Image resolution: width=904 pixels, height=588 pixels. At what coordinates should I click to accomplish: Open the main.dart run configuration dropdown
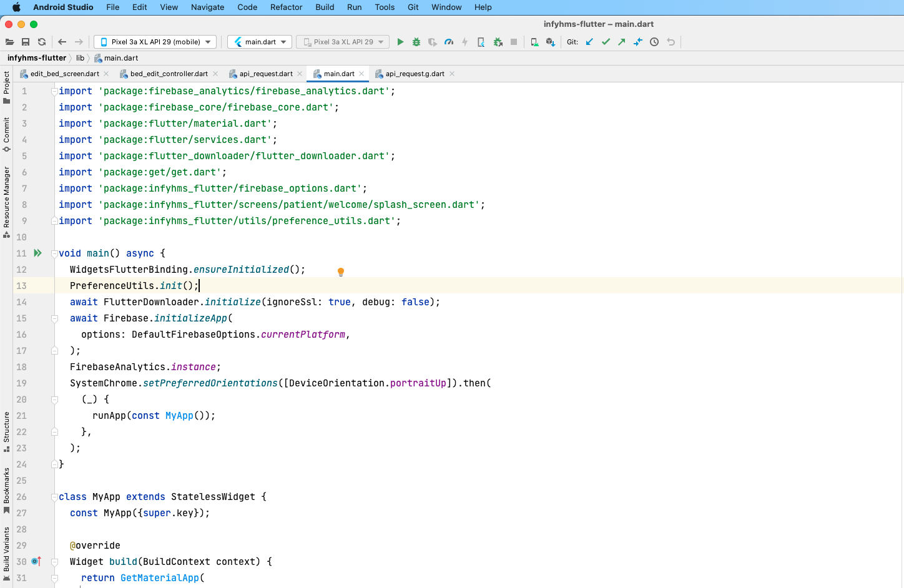tap(259, 42)
